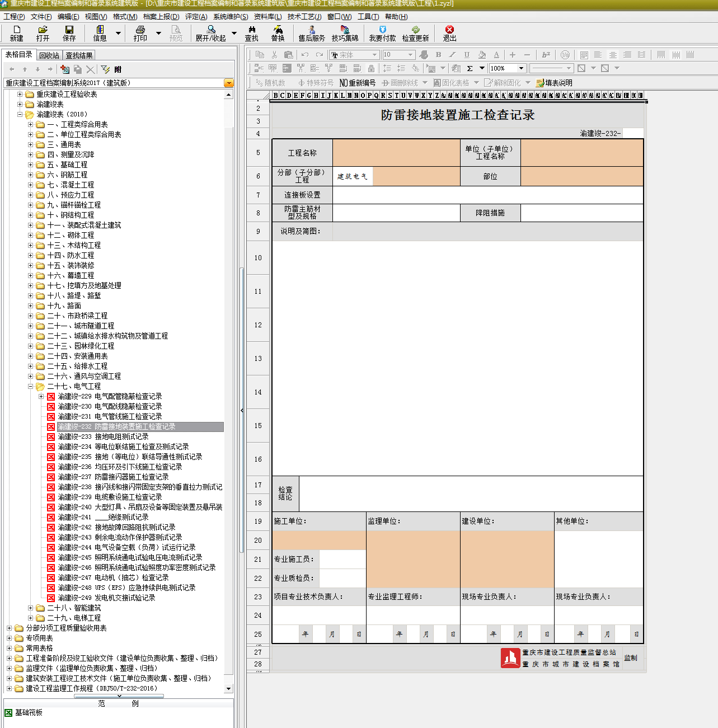The image size is (718, 728).
Task: Click the add-table icon in directory toolbar
Action: [65, 69]
